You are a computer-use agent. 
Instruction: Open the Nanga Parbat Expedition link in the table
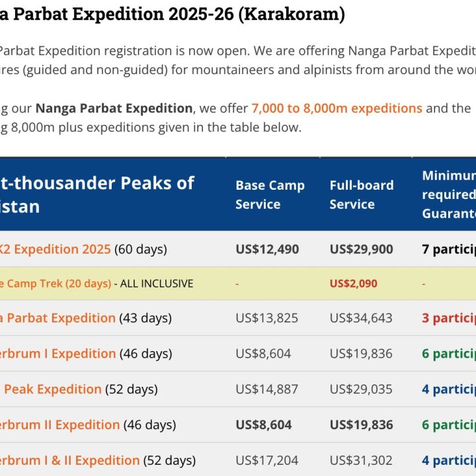click(x=58, y=318)
